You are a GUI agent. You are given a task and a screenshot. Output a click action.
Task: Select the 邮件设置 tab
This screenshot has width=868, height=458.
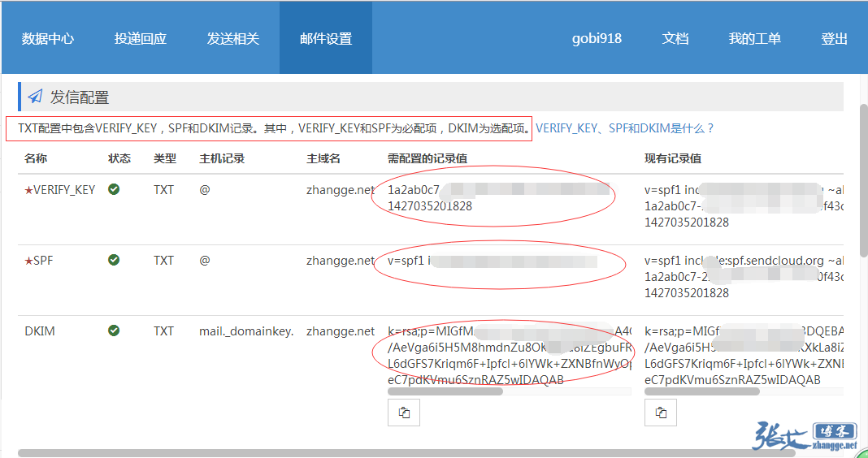tap(326, 38)
